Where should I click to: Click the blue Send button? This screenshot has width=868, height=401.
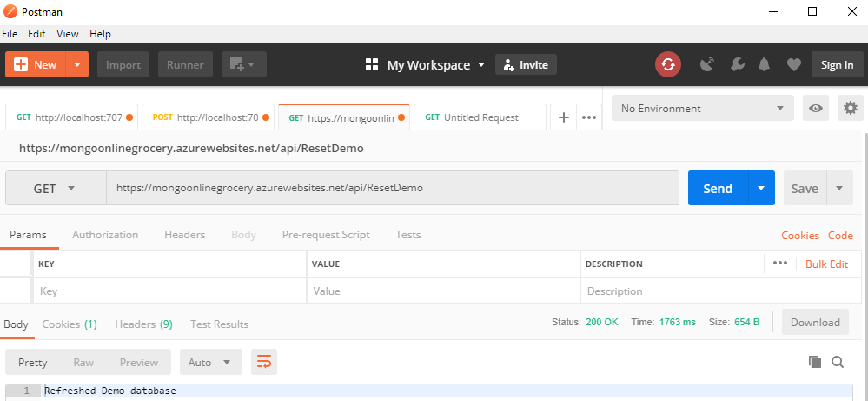pyautogui.click(x=718, y=188)
